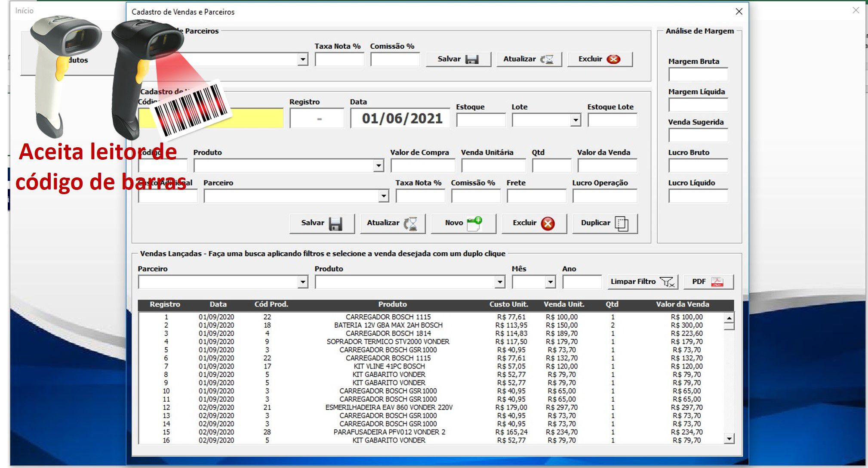Open the Lote dropdown
This screenshot has height=468, width=868.
(x=576, y=120)
